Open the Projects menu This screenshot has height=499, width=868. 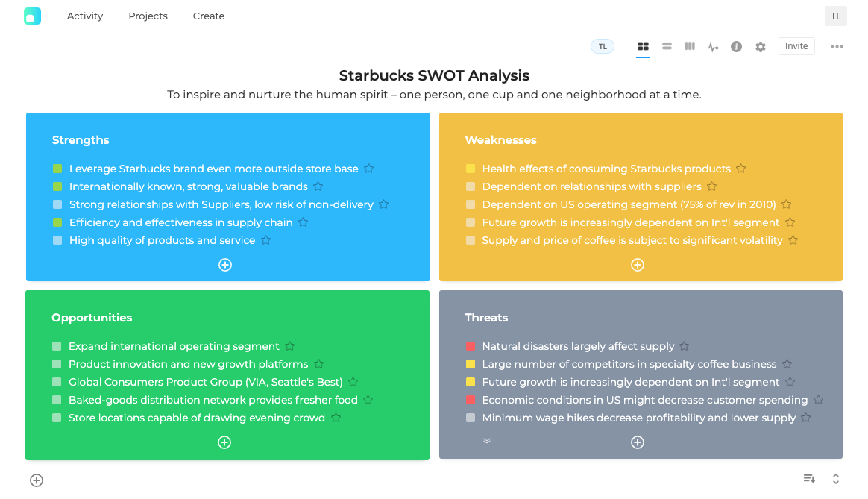click(148, 16)
